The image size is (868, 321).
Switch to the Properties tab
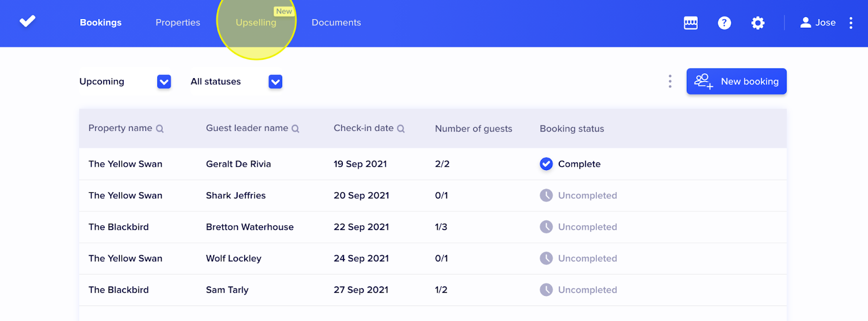(177, 23)
